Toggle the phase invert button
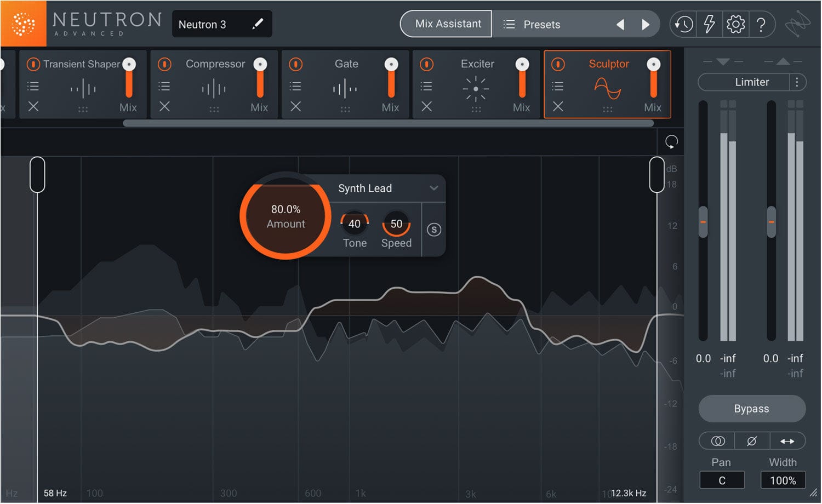Viewport: 822px width, 504px height. tap(752, 441)
